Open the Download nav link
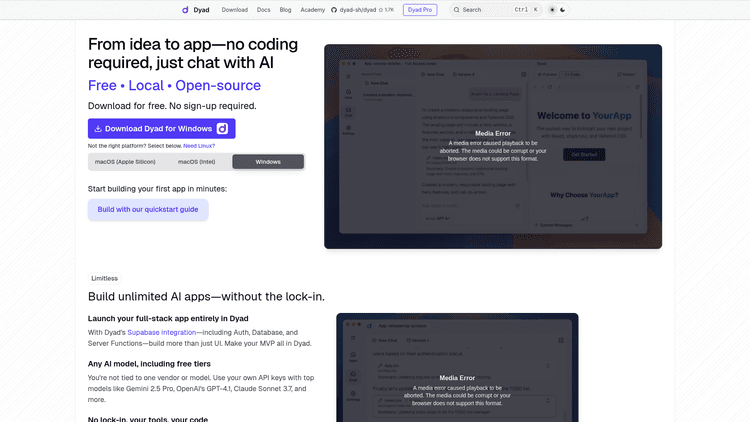This screenshot has width=750, height=422. pos(234,10)
